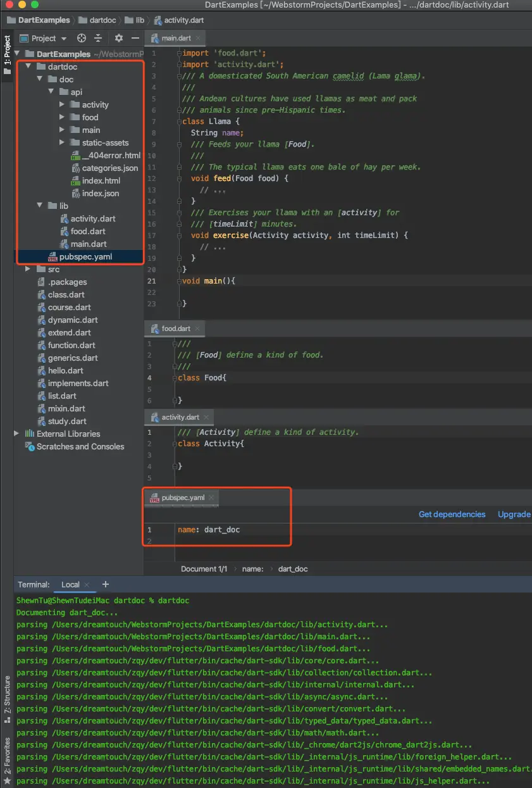Open function.dart in project tree

(x=66, y=346)
